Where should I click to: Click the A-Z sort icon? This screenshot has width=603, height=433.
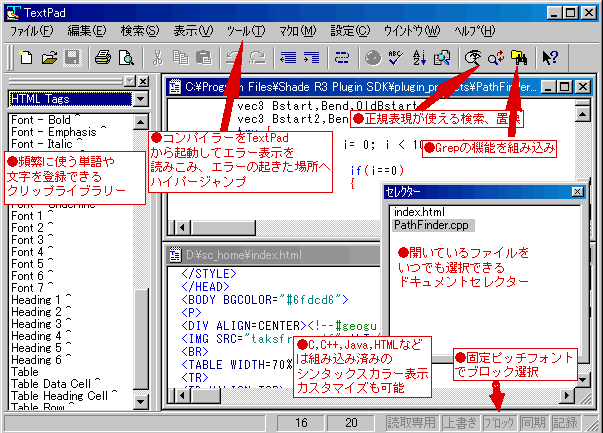pos(419,58)
